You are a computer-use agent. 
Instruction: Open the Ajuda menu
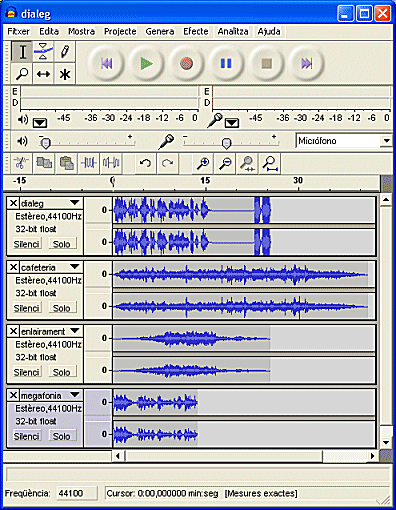(269, 31)
